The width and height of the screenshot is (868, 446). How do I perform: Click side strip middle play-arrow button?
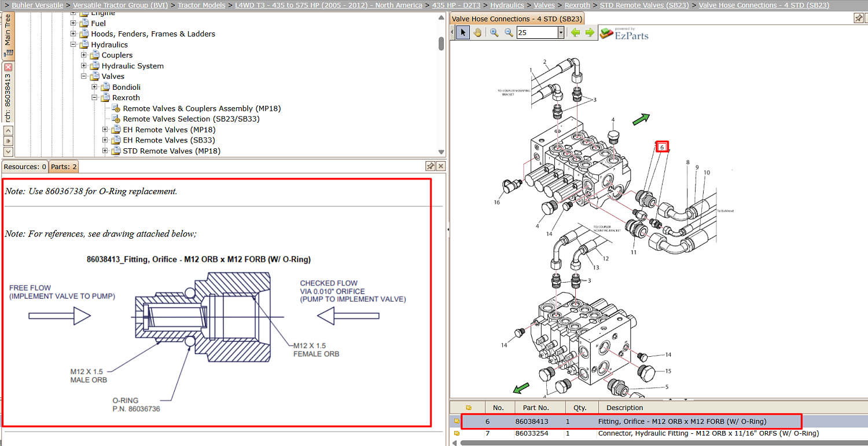(8, 141)
